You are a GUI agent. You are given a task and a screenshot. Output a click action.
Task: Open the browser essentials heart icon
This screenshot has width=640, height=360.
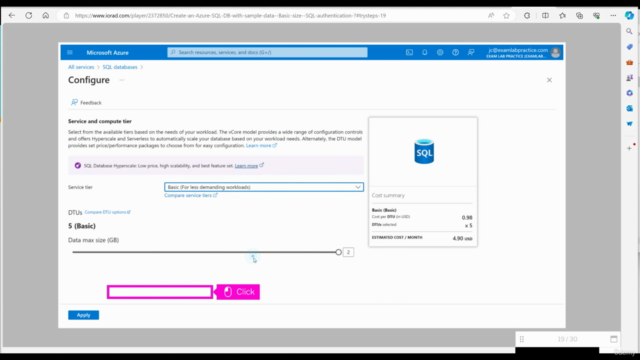point(596,16)
